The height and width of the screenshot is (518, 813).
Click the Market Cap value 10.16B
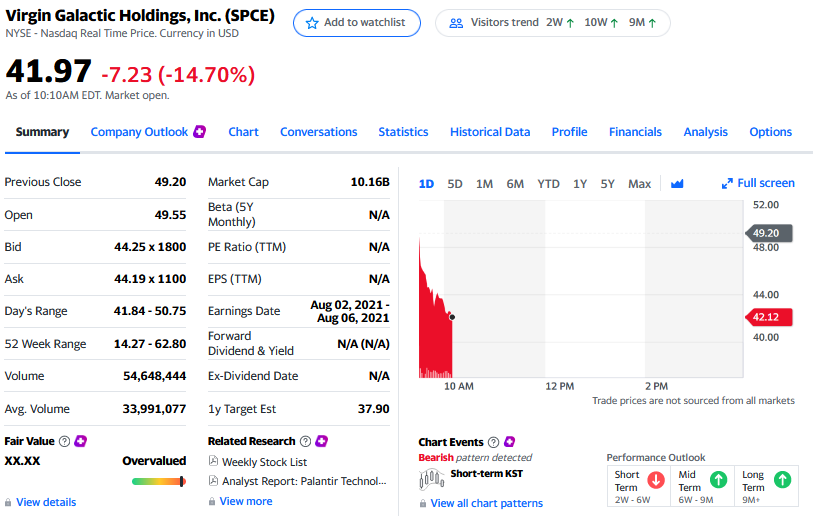point(370,182)
